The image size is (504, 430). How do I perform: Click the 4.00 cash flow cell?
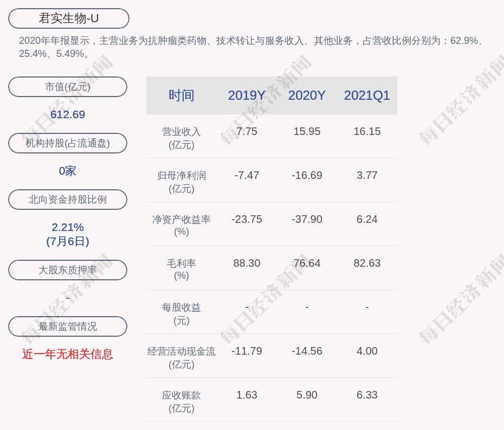point(367,351)
